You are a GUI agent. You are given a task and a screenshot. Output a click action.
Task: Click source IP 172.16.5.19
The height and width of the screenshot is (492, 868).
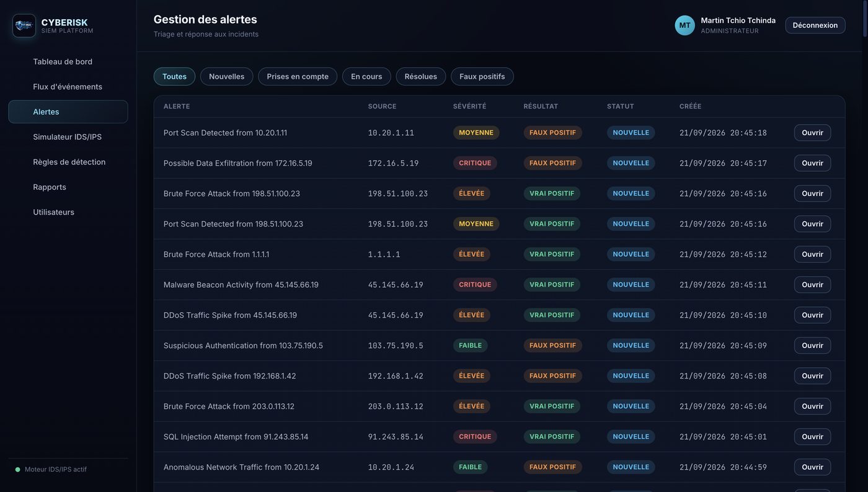(393, 163)
